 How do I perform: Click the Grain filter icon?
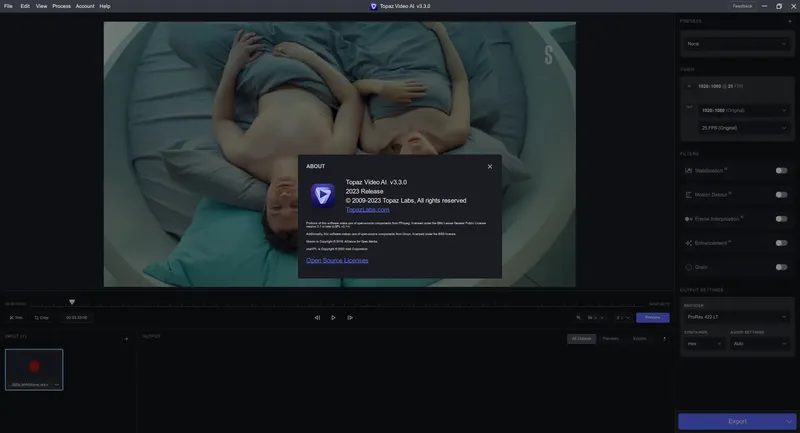(688, 267)
